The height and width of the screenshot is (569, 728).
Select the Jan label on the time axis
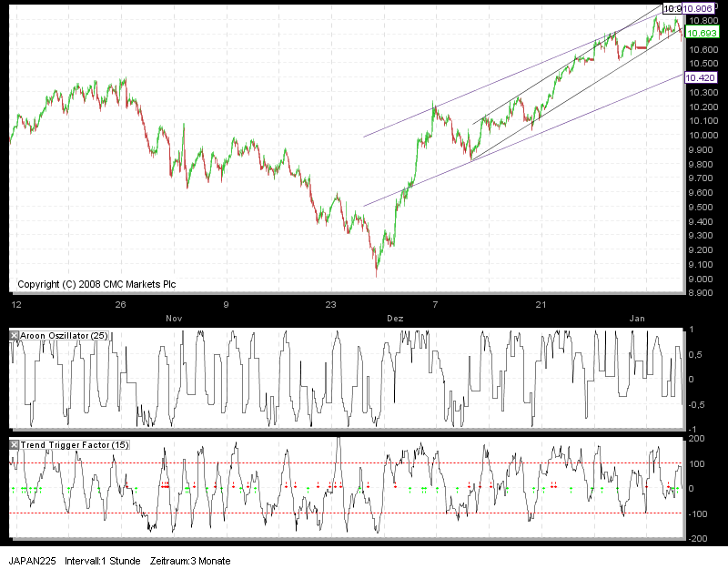point(636,318)
